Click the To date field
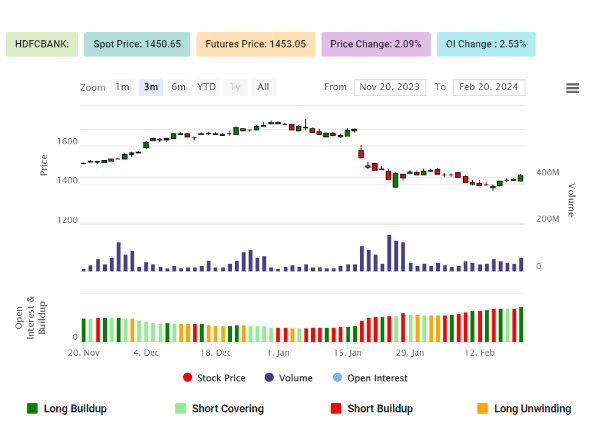Viewport: 602px width, 423px height. 489,87
